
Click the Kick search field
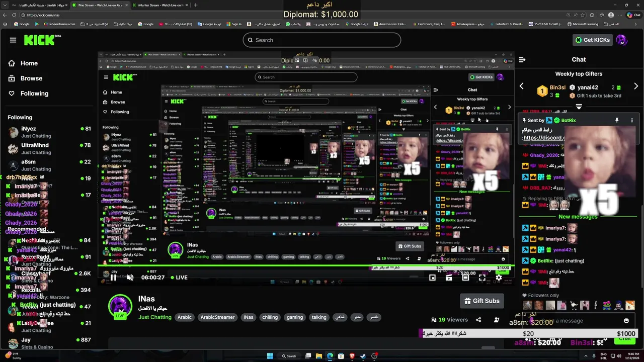click(322, 40)
